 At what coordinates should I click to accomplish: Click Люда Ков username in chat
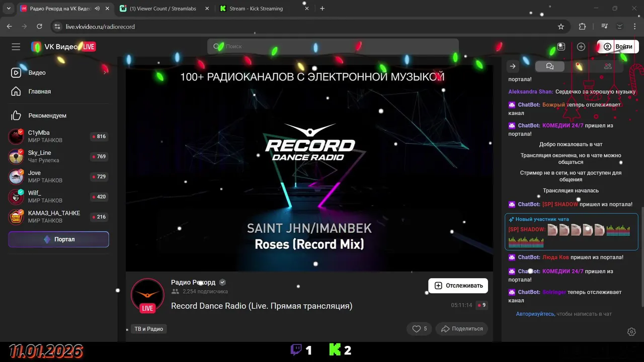point(556,257)
